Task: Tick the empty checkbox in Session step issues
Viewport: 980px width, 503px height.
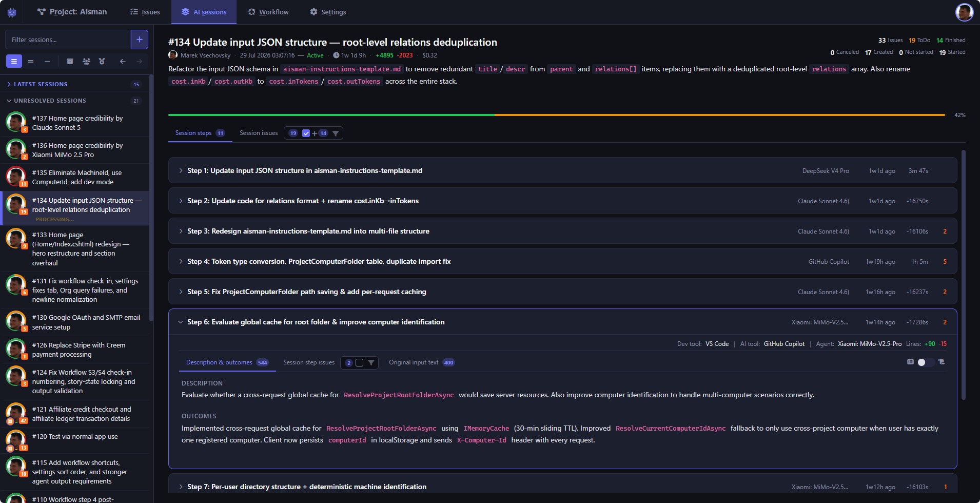Action: [x=360, y=363]
